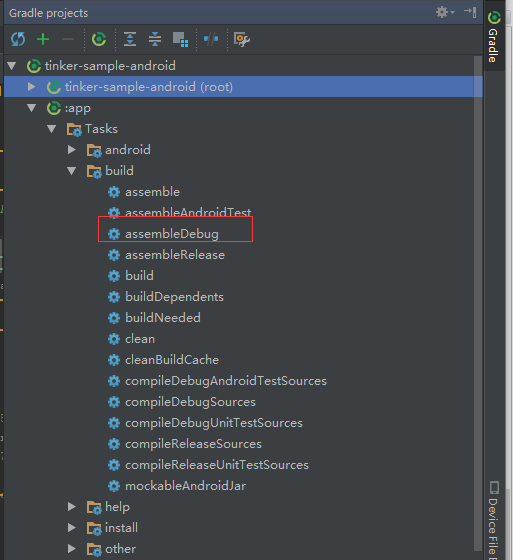Image resolution: width=513 pixels, height=560 pixels.
Task: Select the Tasks folder label
Action: tap(101, 129)
